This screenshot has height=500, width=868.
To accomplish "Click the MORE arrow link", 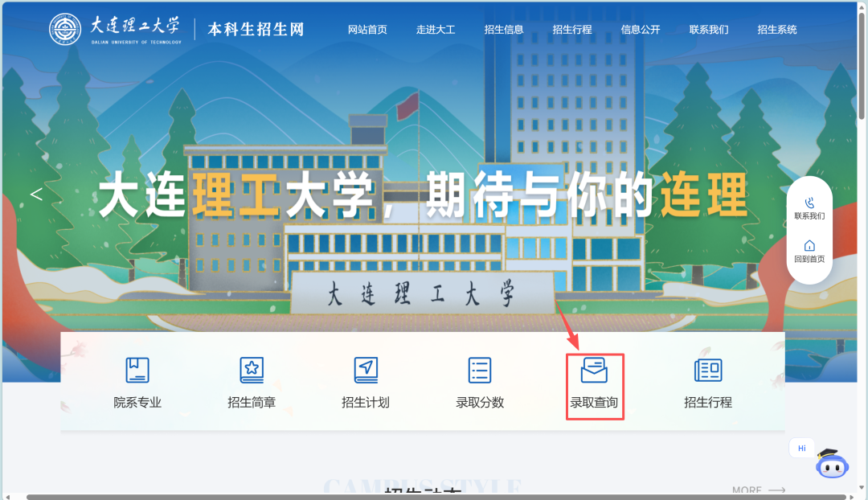I will click(x=759, y=490).
